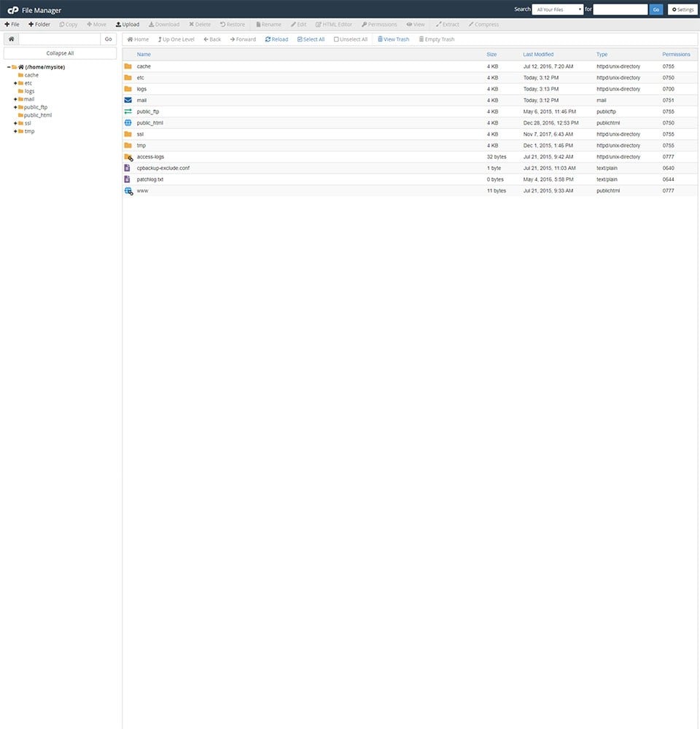The height and width of the screenshot is (729, 700).
Task: Expand the etc folder in the tree
Action: pos(17,82)
